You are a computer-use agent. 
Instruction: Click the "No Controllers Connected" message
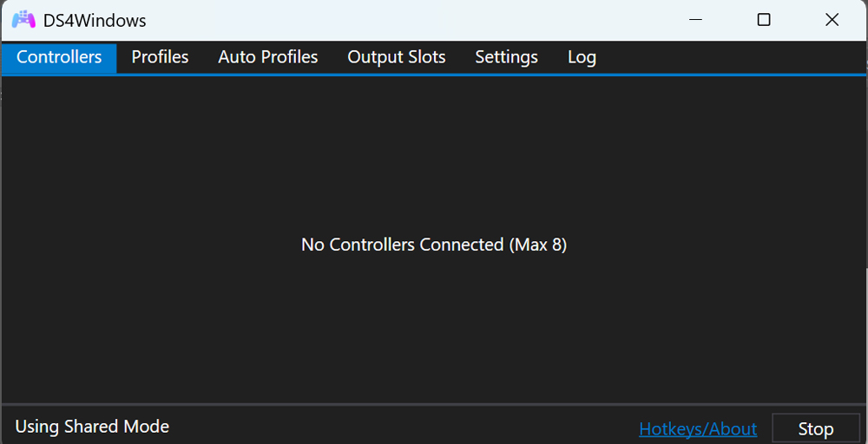click(x=434, y=245)
